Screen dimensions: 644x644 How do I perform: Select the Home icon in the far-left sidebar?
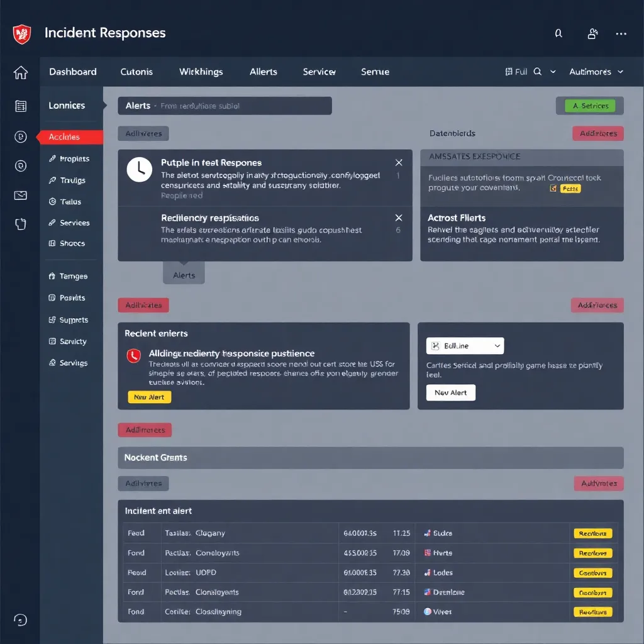(20, 72)
